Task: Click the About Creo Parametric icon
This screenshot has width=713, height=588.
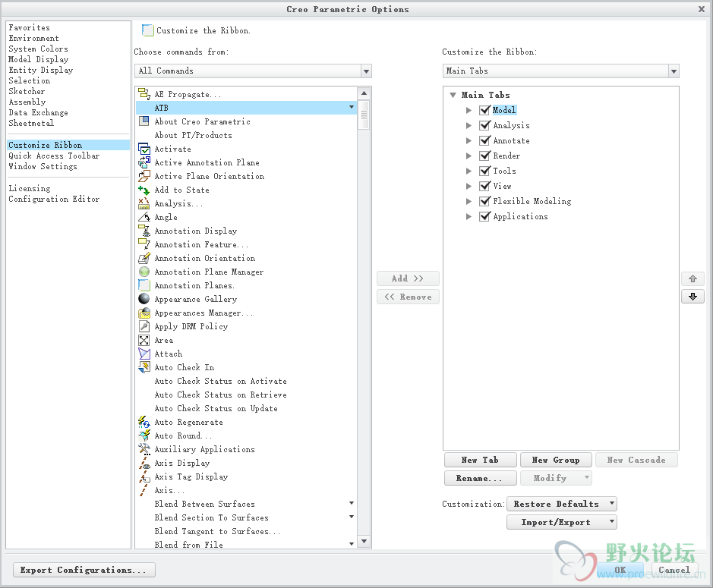Action: pos(144,121)
